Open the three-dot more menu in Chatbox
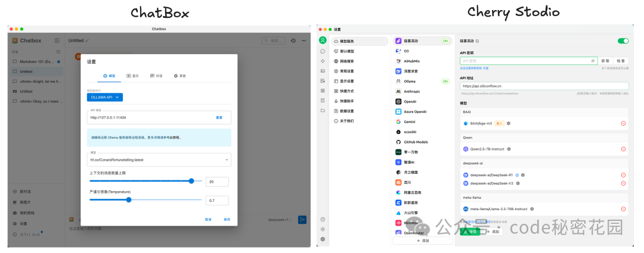 pyautogui.click(x=304, y=40)
